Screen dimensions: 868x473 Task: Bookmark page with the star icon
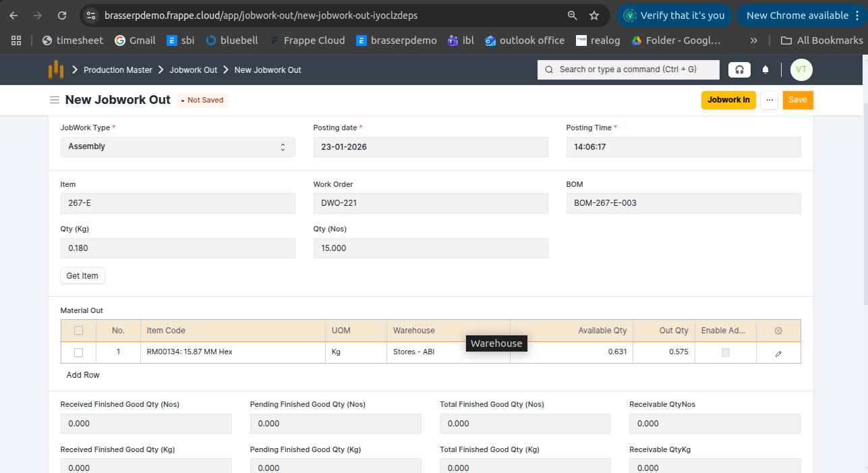coord(594,15)
